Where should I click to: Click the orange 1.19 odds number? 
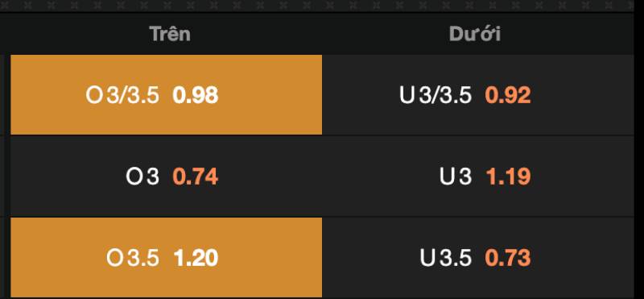[x=509, y=176]
